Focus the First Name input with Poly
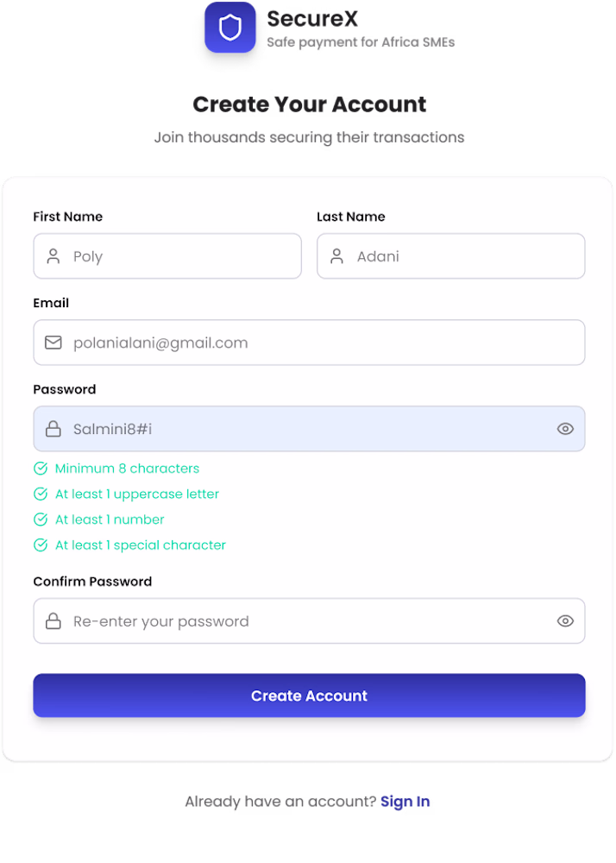The image size is (616, 863). click(x=181, y=256)
